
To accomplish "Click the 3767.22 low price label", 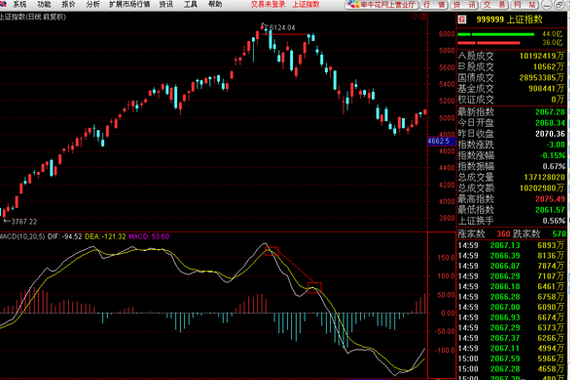I will [24, 221].
